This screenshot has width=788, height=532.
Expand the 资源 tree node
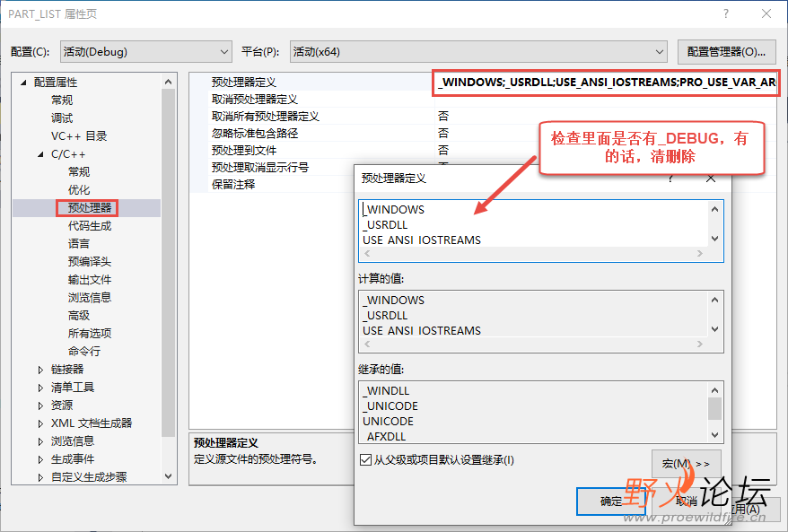[40, 406]
